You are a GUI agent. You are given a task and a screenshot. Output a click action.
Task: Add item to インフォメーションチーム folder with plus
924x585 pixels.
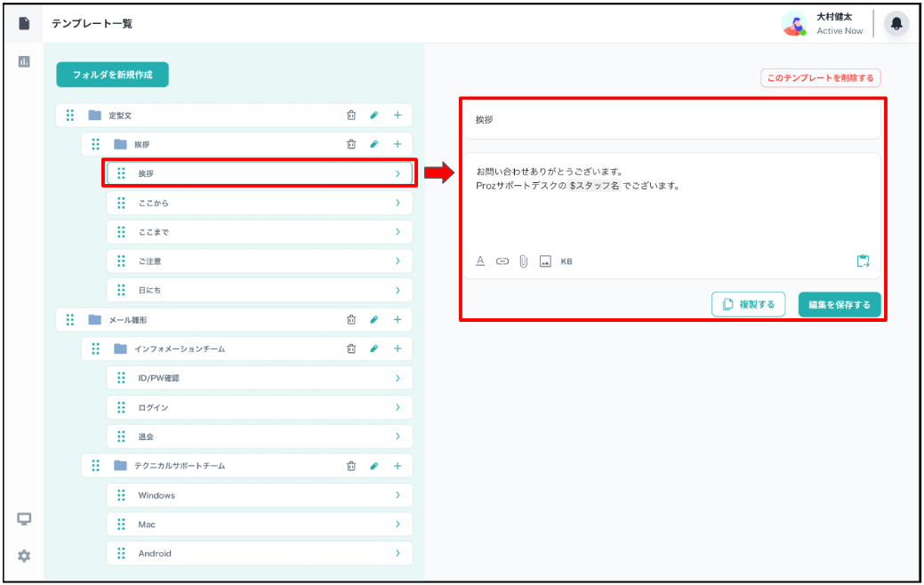pos(398,349)
